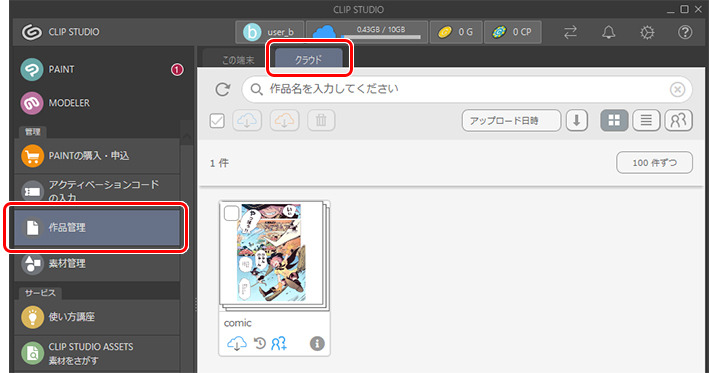
Task: Show comic work info icon
Action: 317,344
